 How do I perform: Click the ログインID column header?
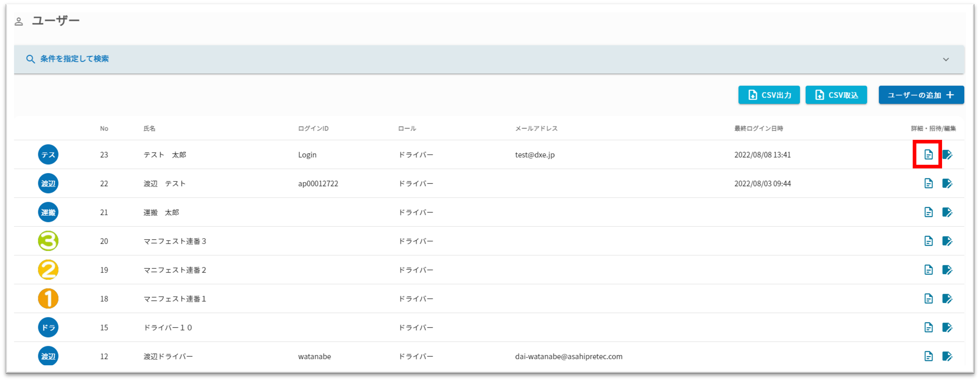tap(313, 129)
